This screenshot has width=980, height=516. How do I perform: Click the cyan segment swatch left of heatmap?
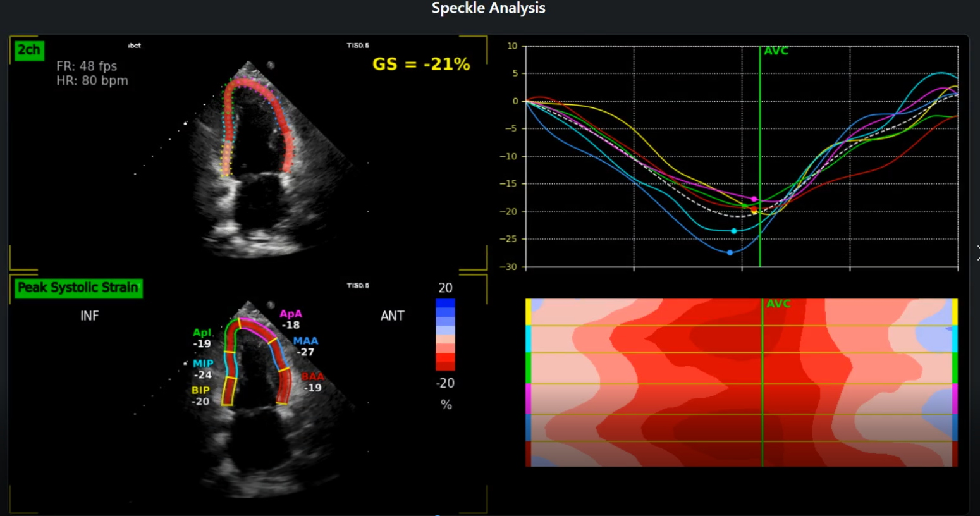(529, 339)
